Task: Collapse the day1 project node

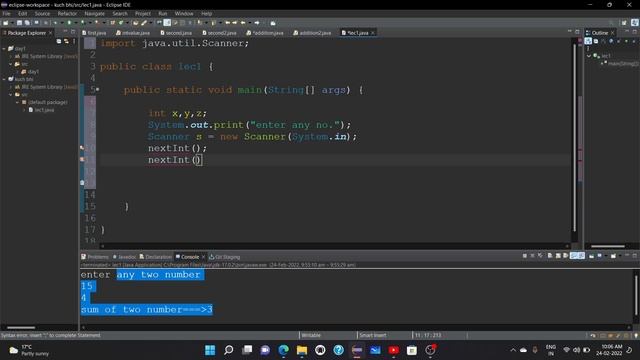Action: [x=4, y=49]
